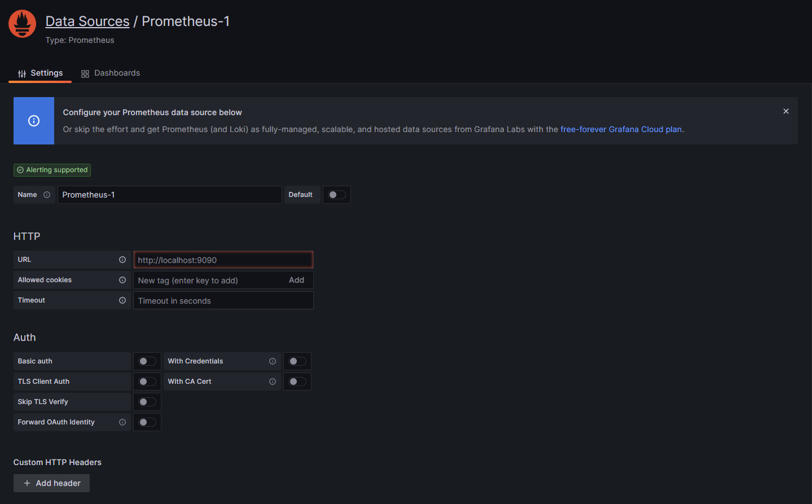
Task: Enable the With Credentials switch
Action: 297,361
